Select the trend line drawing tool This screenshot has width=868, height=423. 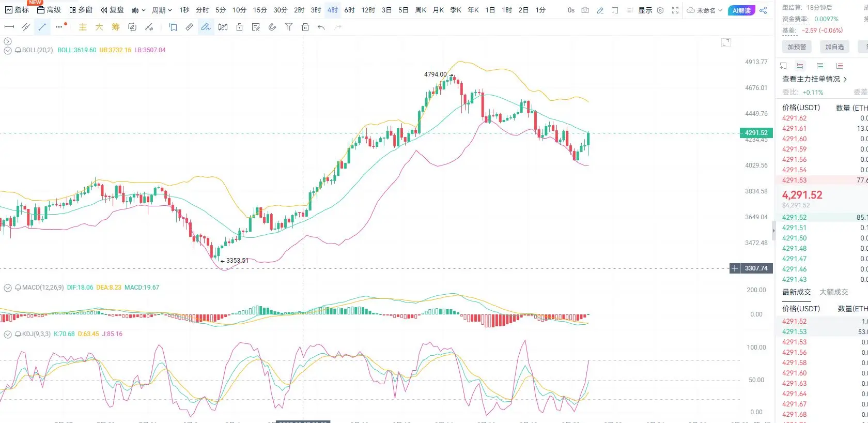pyautogui.click(x=42, y=27)
